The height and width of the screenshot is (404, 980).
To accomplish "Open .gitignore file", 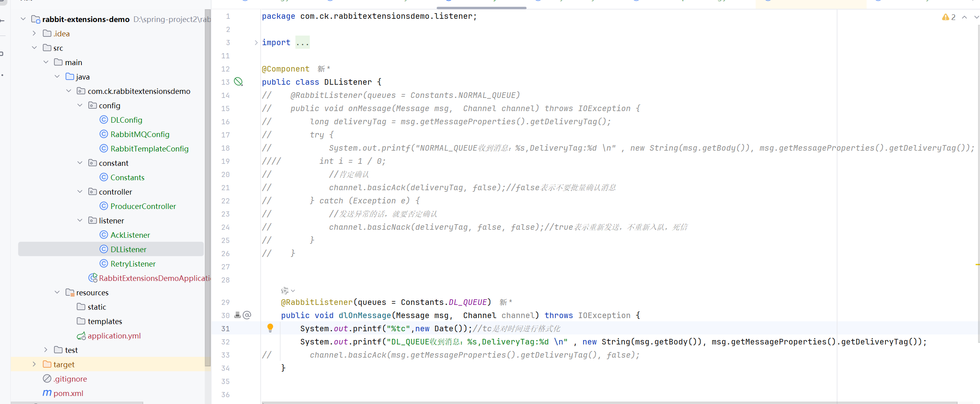I will (x=70, y=379).
